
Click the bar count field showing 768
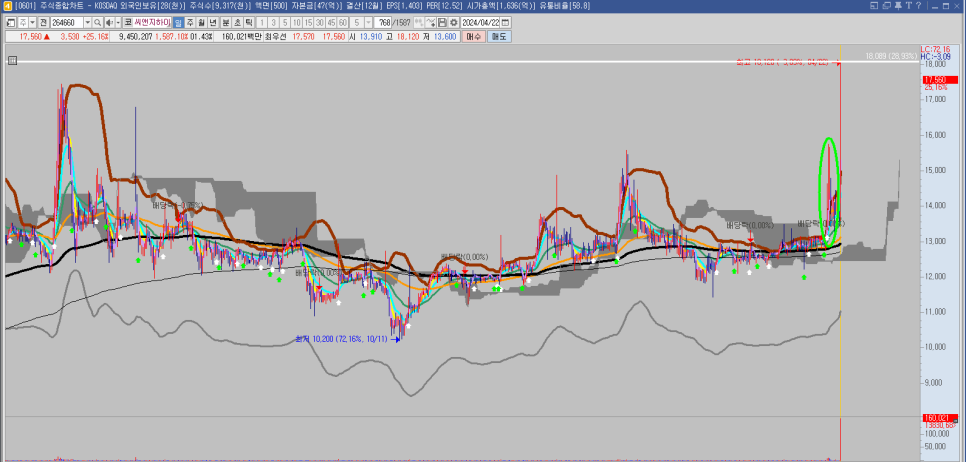(383, 23)
